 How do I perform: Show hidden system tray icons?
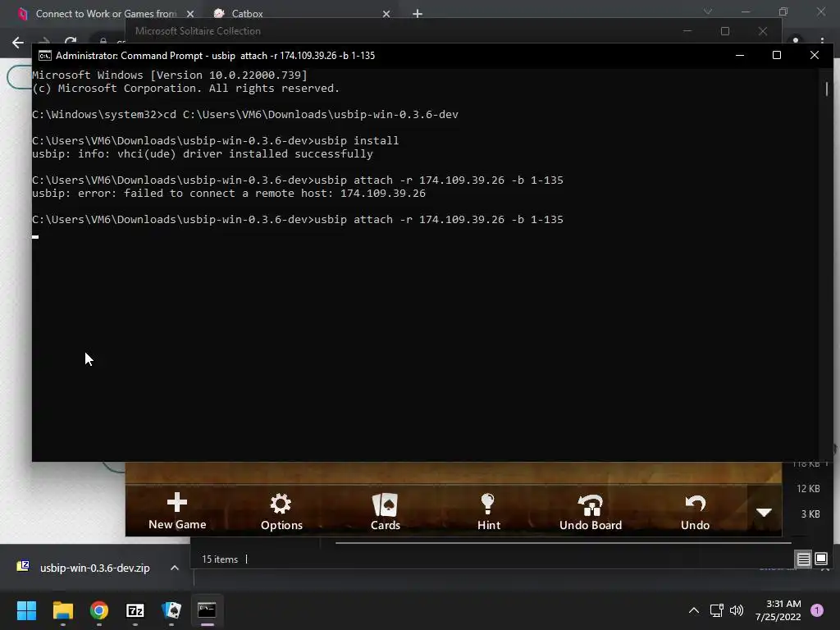click(694, 610)
